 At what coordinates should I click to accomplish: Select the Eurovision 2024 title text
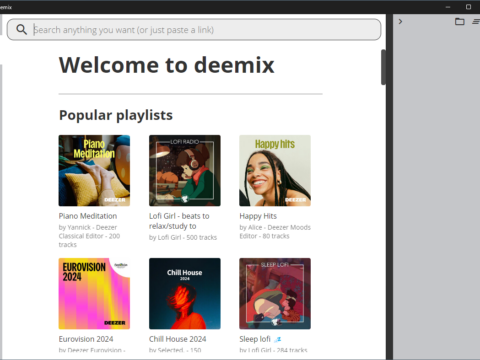[x=86, y=339]
